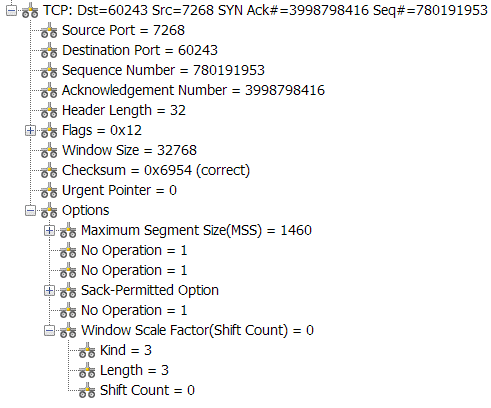Expand the Sack-Permitted Option node
The height and width of the screenshot is (408, 491).
pos(49,291)
